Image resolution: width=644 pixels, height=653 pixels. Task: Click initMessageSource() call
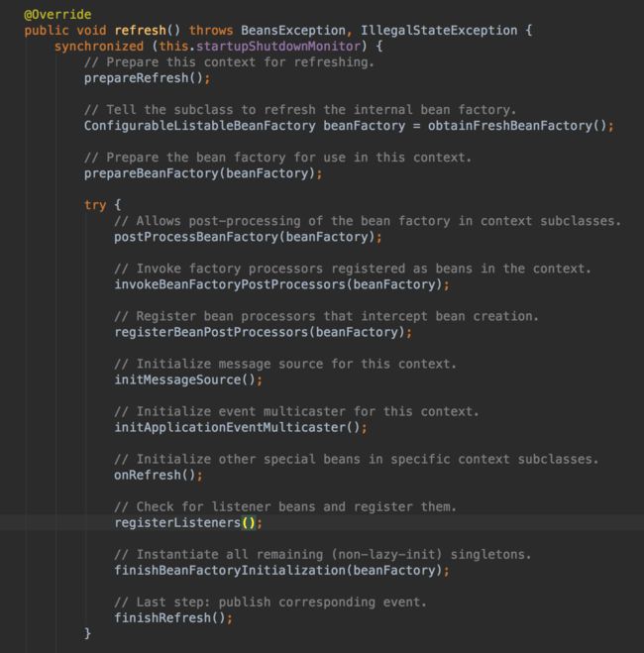point(187,380)
